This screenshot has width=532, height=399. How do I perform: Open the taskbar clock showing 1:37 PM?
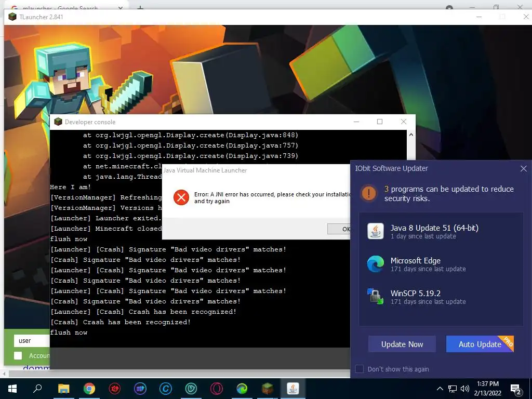(487, 389)
